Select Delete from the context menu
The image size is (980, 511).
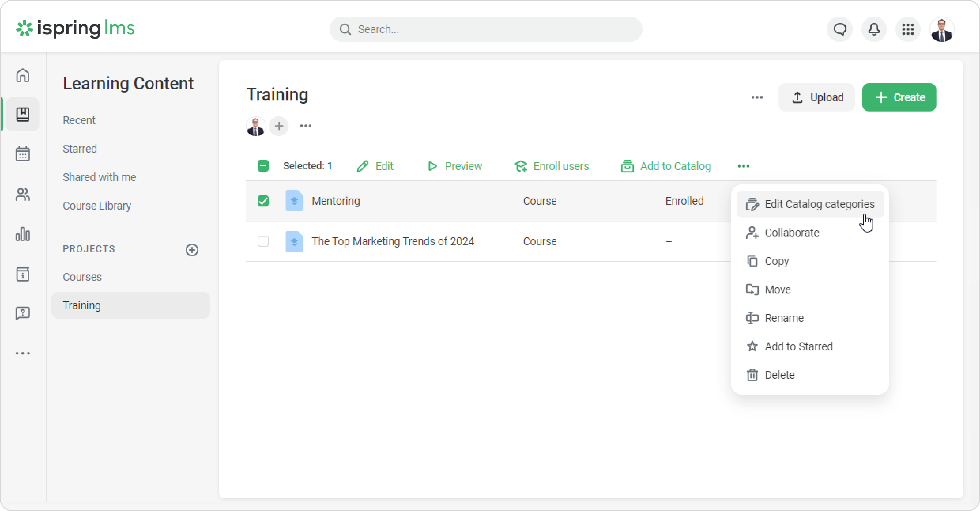pyautogui.click(x=779, y=375)
